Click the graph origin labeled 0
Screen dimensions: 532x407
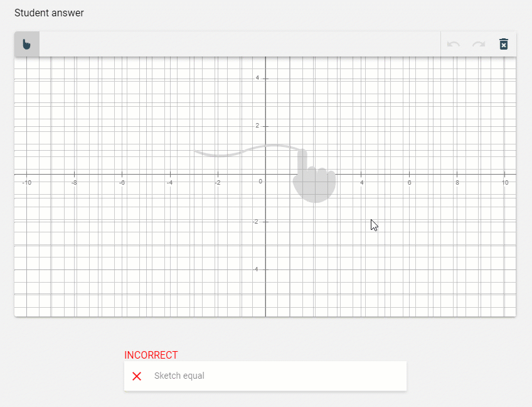(x=260, y=182)
